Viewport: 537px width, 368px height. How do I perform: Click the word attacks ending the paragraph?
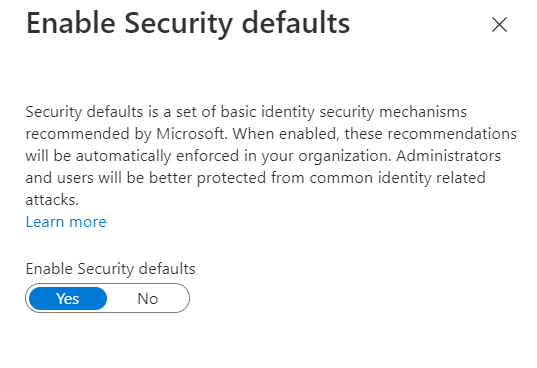point(52,200)
